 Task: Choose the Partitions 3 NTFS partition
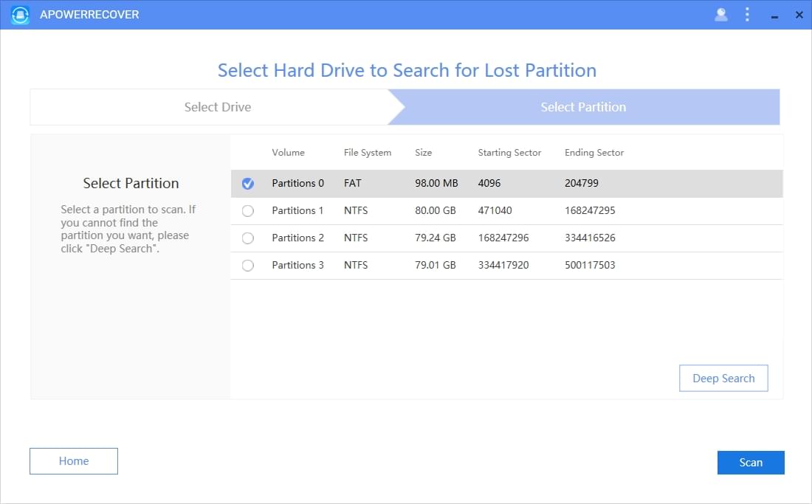pos(247,265)
